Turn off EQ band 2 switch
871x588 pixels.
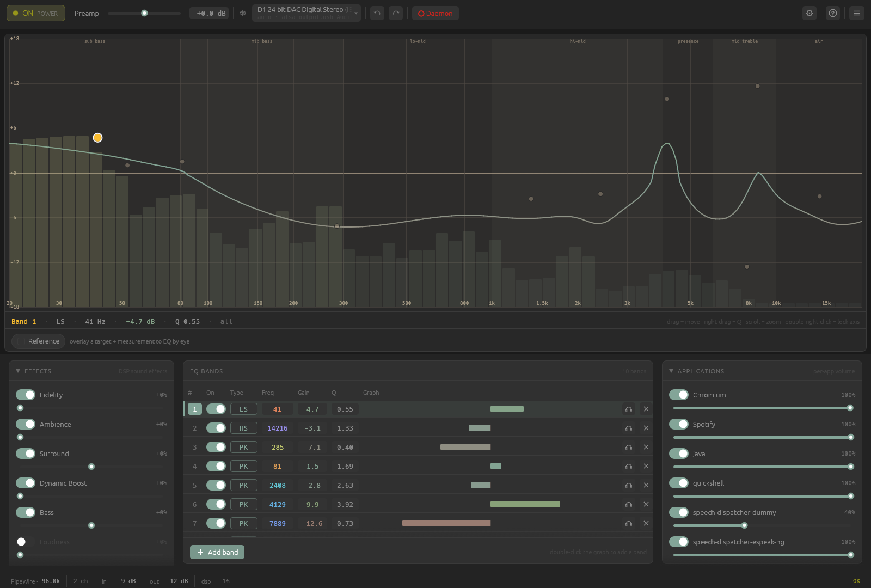216,428
